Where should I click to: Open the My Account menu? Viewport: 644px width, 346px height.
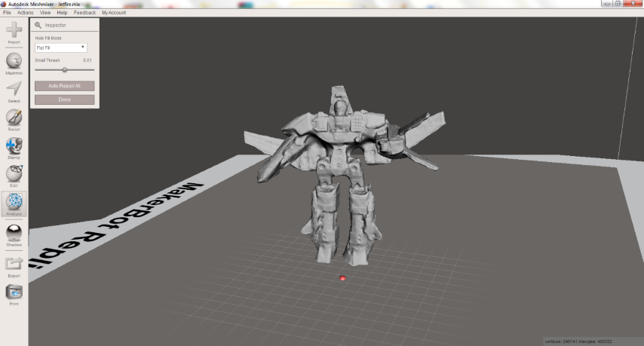click(x=114, y=13)
